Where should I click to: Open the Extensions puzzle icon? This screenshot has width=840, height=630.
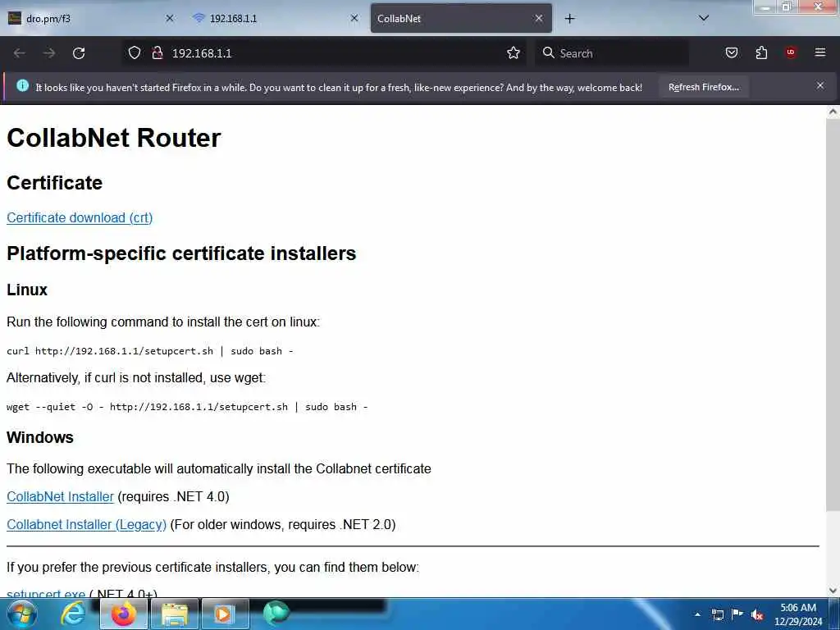tap(761, 52)
